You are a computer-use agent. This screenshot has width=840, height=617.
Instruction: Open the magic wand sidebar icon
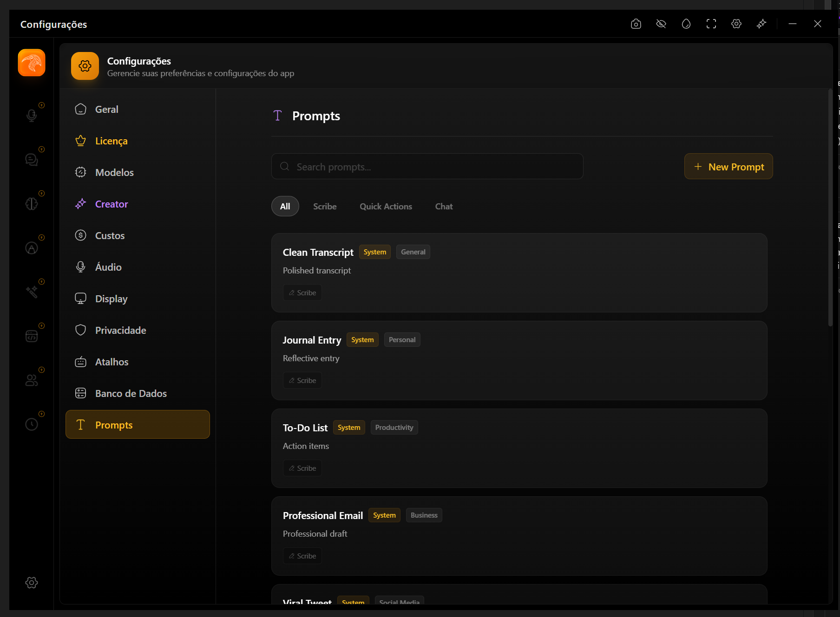[32, 292]
